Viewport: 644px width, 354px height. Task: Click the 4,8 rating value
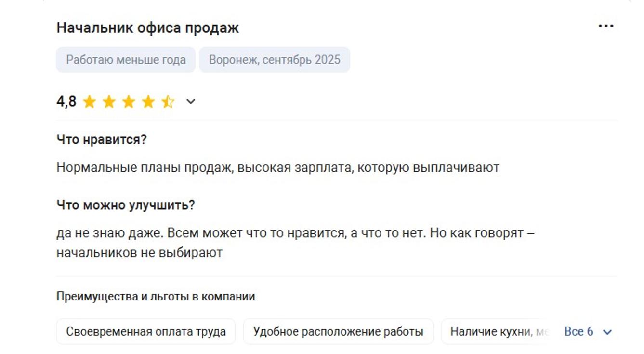(x=66, y=101)
